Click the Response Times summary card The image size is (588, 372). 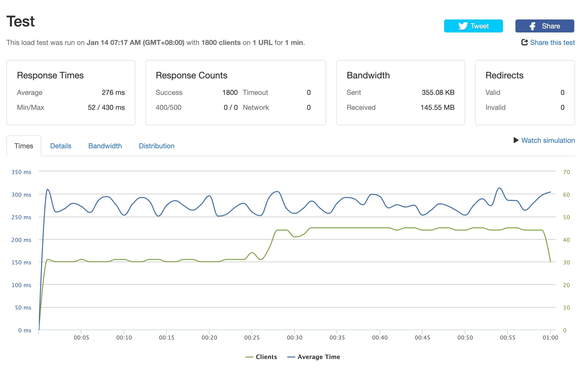pos(71,93)
